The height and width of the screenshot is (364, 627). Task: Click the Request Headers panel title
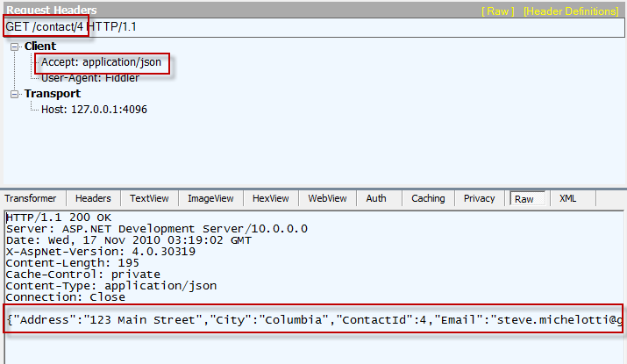(52, 10)
